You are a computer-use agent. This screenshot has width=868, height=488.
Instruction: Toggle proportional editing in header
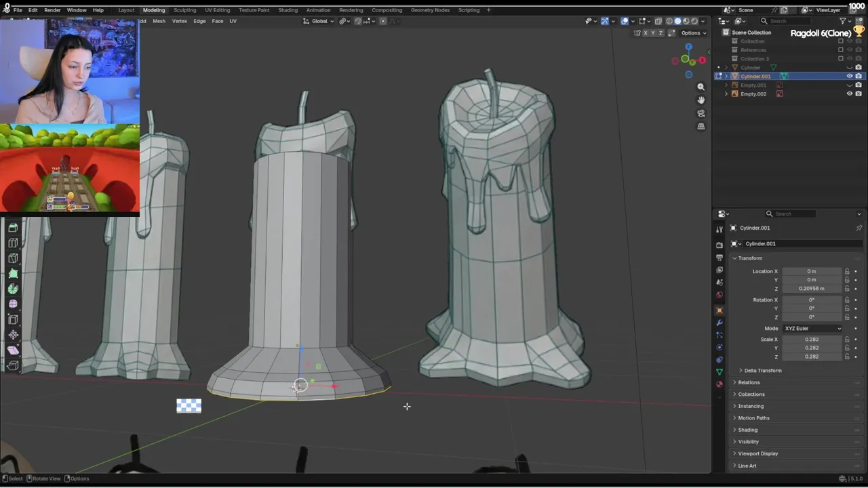tap(382, 21)
